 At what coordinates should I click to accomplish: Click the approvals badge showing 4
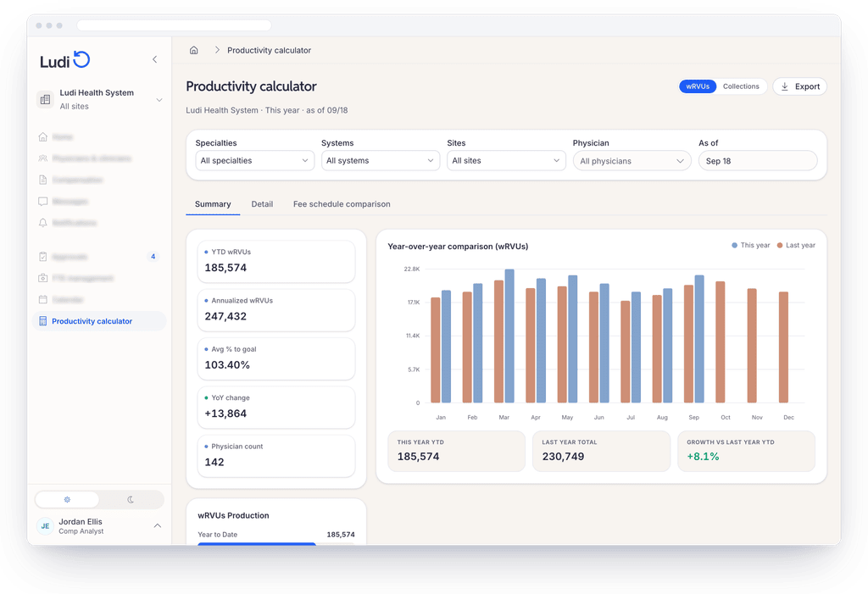click(x=153, y=256)
